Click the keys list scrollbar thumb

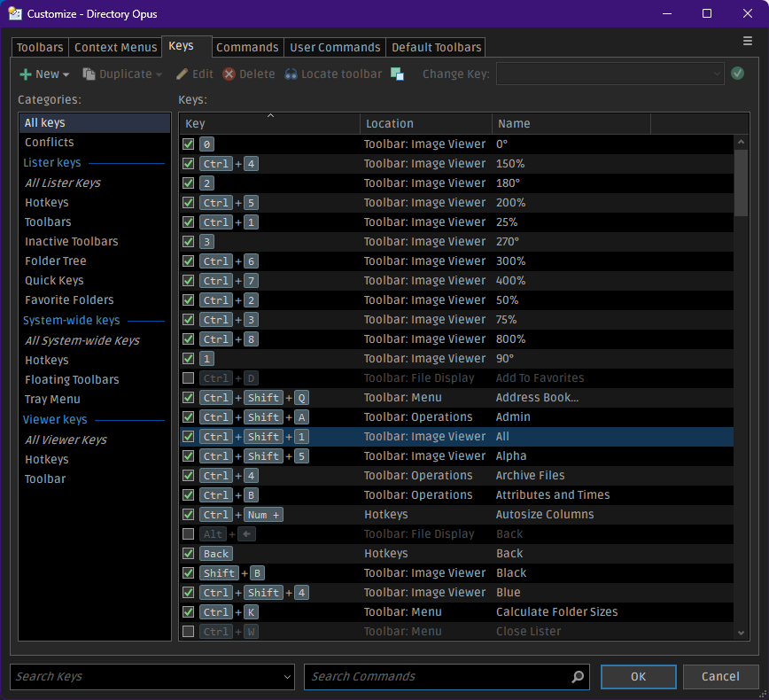pos(741,183)
